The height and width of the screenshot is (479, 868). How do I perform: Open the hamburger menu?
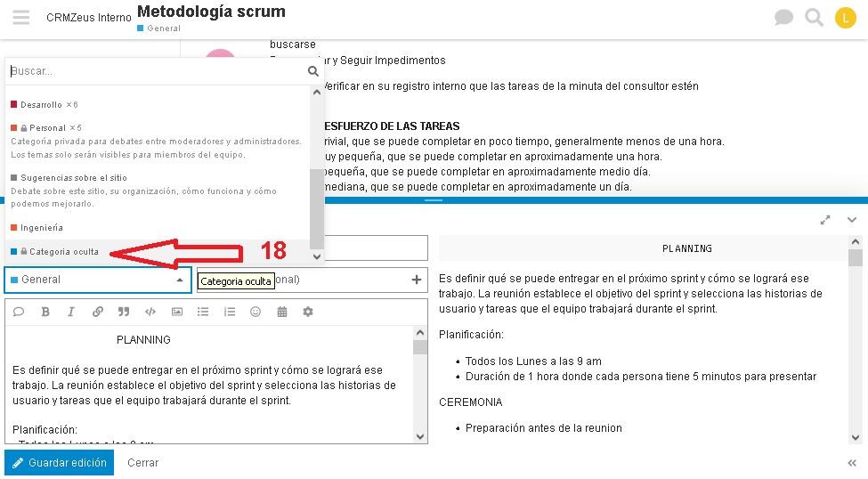pos(21,18)
